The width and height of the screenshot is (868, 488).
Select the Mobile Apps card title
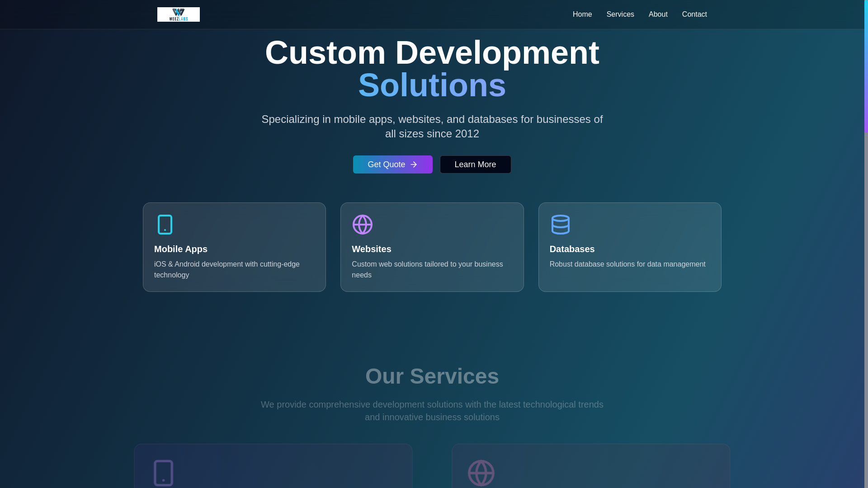click(181, 249)
